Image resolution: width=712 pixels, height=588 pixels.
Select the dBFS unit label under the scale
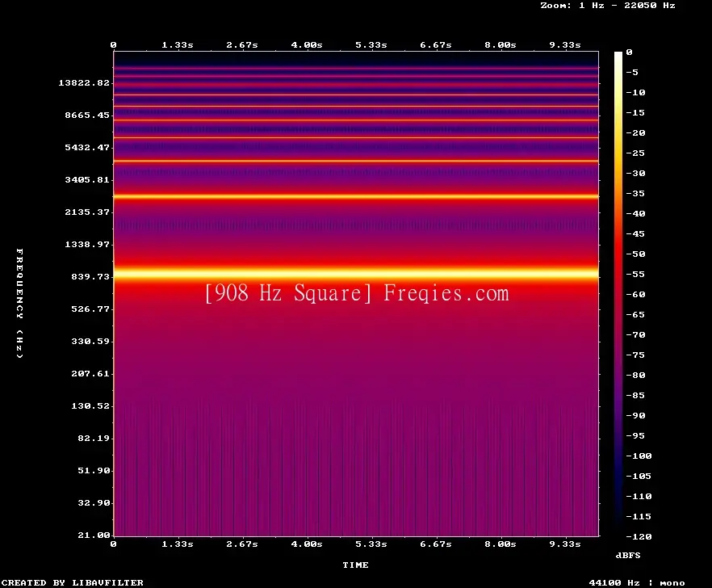[x=628, y=555]
